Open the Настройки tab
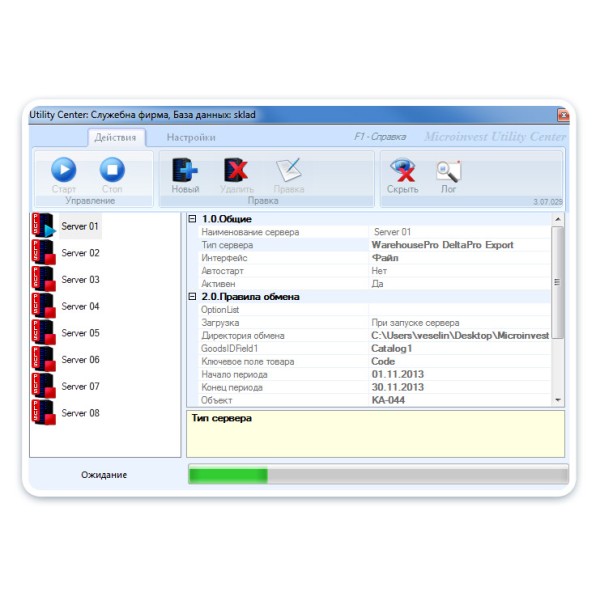The image size is (600, 600). click(x=191, y=137)
